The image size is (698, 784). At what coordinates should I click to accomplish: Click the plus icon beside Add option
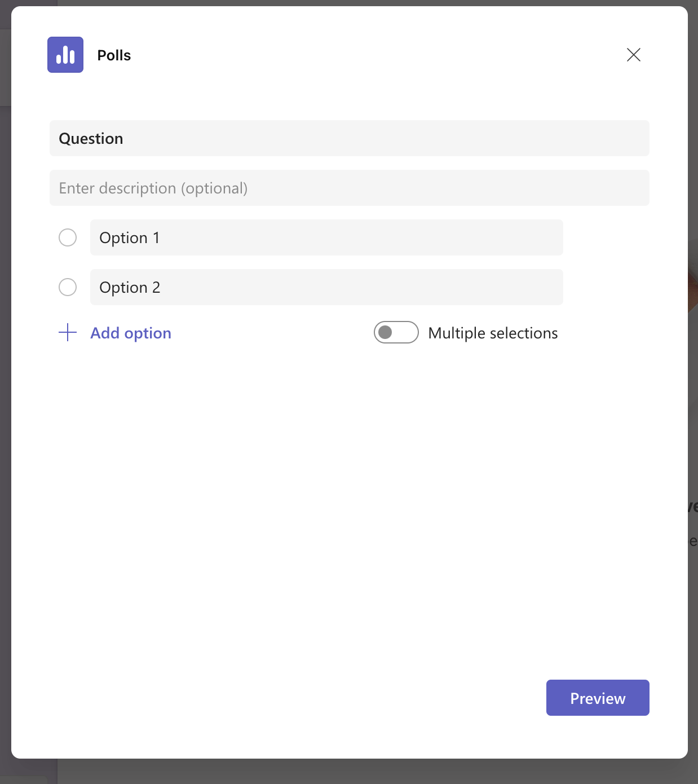(68, 332)
